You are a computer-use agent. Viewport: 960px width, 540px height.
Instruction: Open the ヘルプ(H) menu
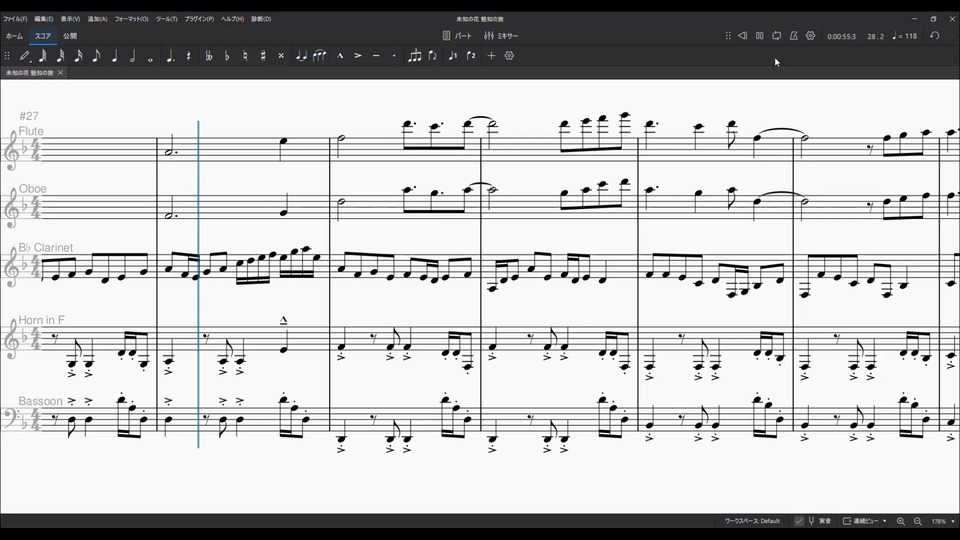click(233, 19)
